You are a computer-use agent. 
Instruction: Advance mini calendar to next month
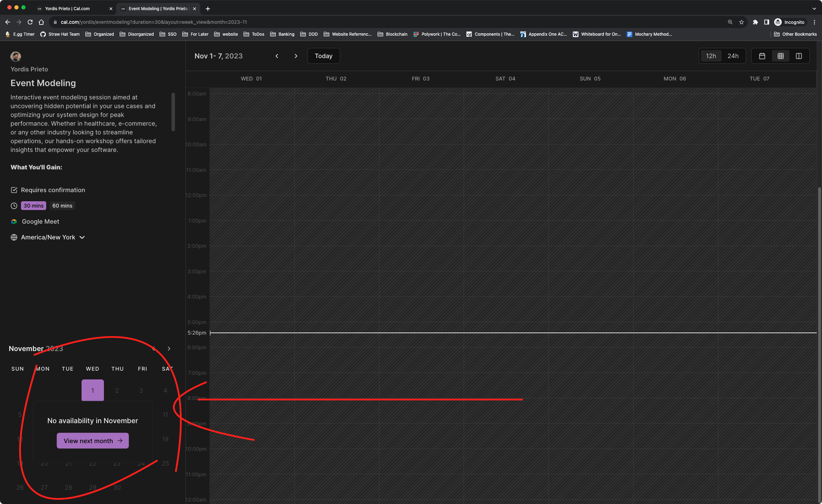169,349
